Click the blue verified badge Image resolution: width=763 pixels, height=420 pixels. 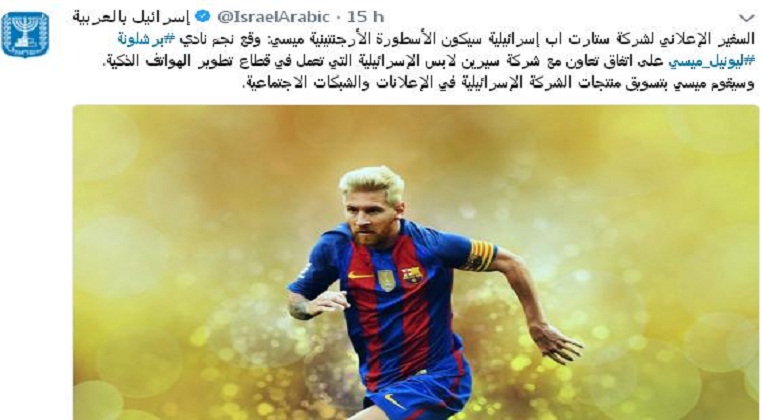(x=203, y=17)
